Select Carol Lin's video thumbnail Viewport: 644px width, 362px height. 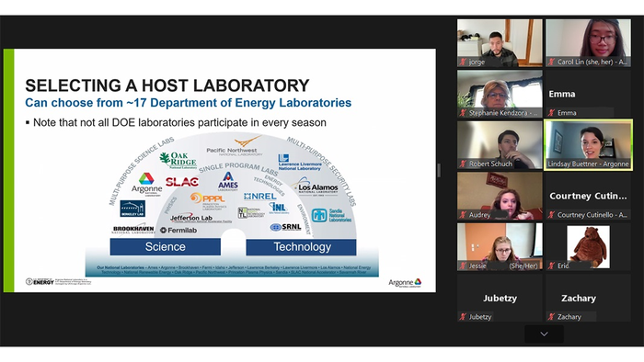click(588, 42)
